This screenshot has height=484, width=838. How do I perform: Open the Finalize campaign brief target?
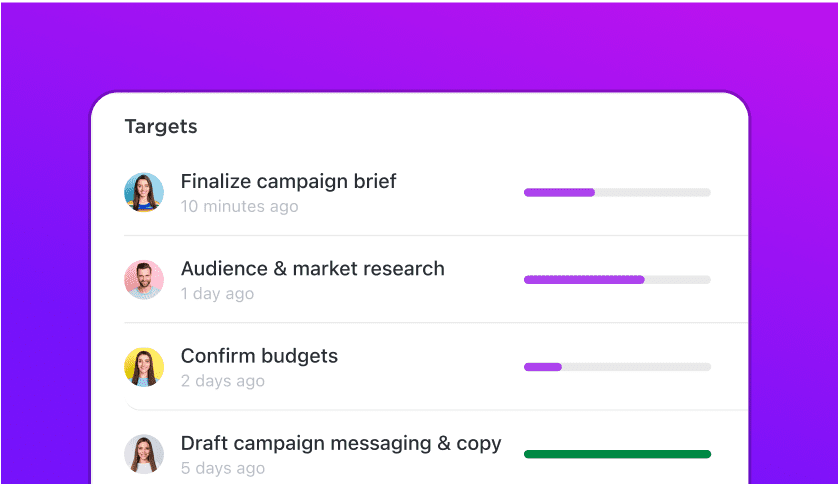pos(288,181)
